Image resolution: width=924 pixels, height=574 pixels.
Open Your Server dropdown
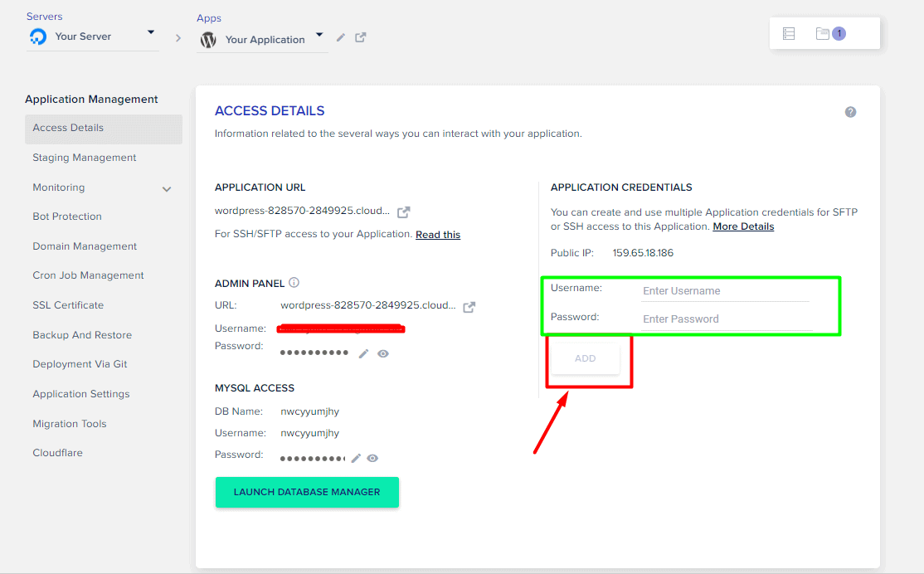151,33
